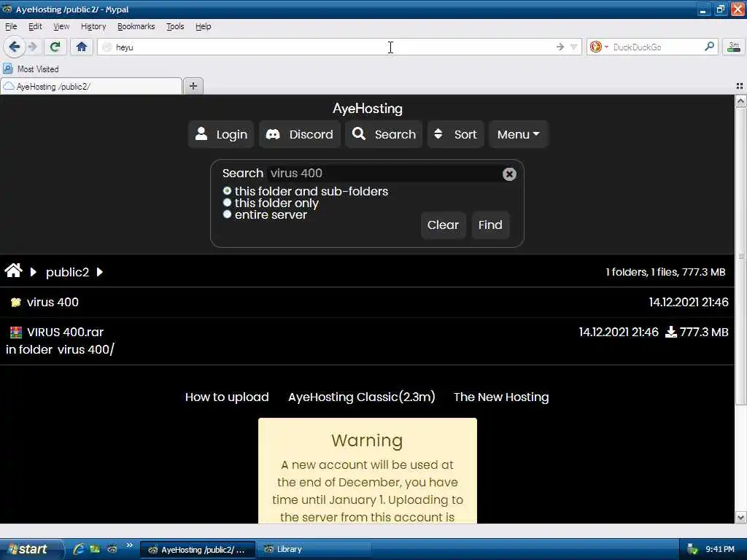
Task: Click the arrow before public2 in breadcrumb
Action: 34,272
